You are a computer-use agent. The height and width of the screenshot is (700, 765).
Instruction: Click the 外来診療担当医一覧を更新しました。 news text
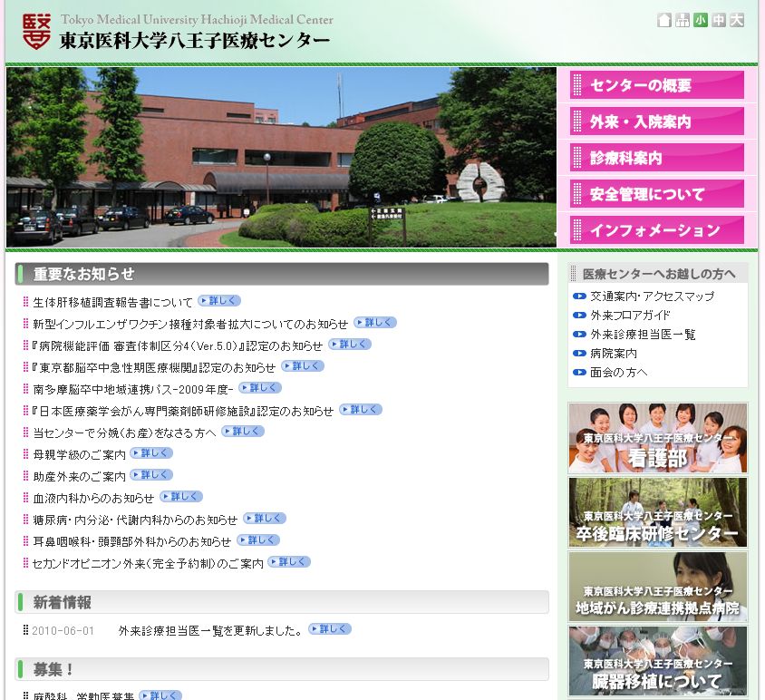[210, 631]
